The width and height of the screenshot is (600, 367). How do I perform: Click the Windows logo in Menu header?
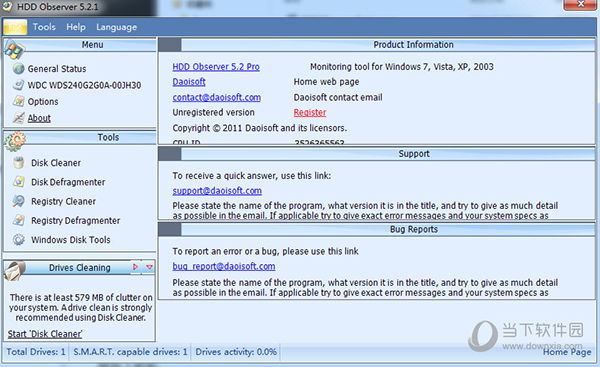15,49
